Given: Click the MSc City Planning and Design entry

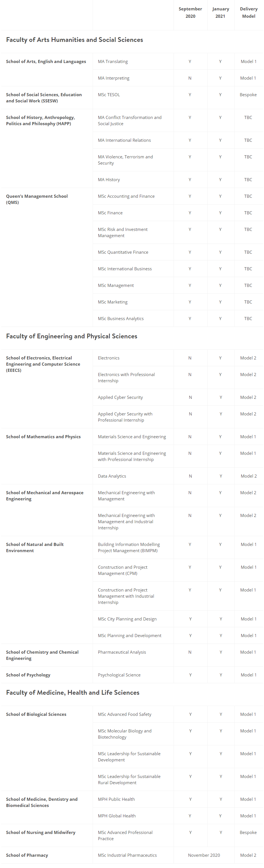Looking at the screenshot, I should [x=127, y=619].
